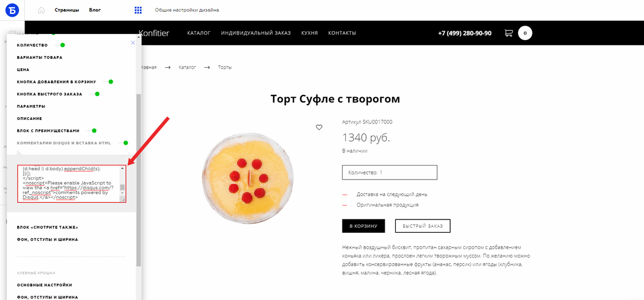Click the cart counter circle showing 0
644x300 pixels.
[x=525, y=33]
